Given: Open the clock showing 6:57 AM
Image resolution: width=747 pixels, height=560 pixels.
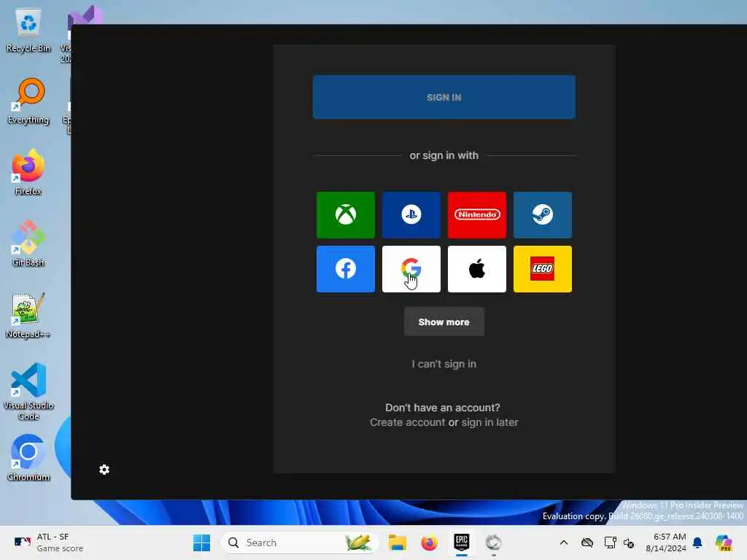Looking at the screenshot, I should (x=666, y=542).
